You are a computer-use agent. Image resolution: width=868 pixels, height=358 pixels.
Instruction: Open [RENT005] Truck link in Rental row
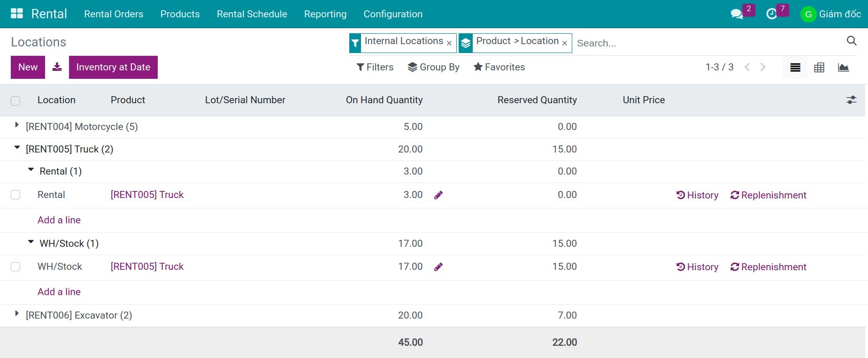tap(147, 195)
